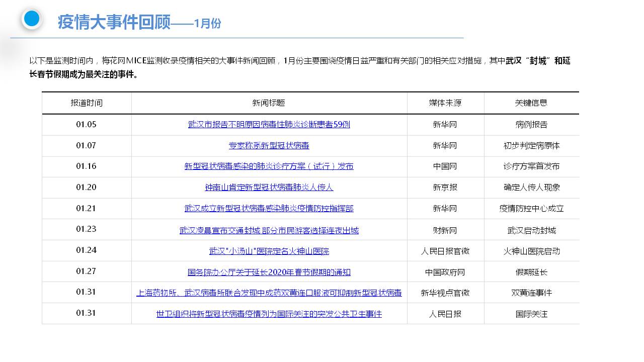Click the 双黄连口服液 discovery headline link

pyautogui.click(x=269, y=293)
